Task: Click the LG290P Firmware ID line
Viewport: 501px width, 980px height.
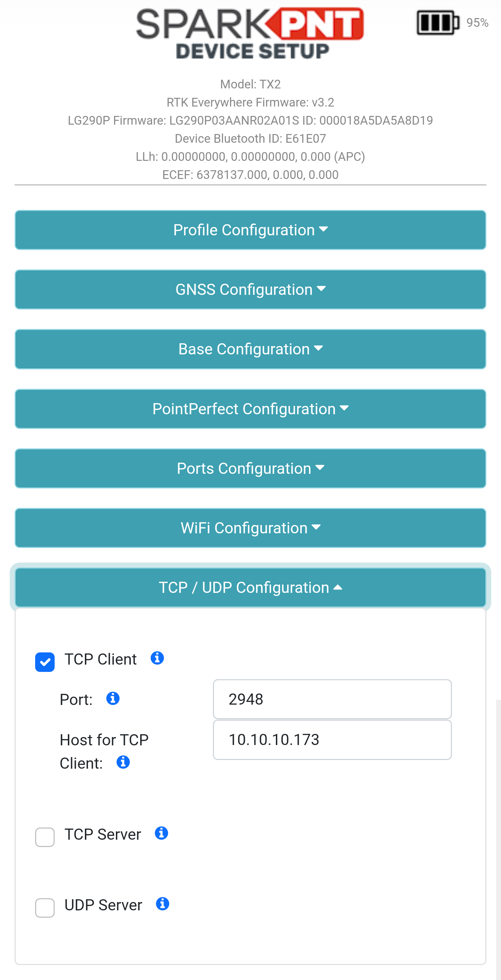Action: (x=250, y=120)
